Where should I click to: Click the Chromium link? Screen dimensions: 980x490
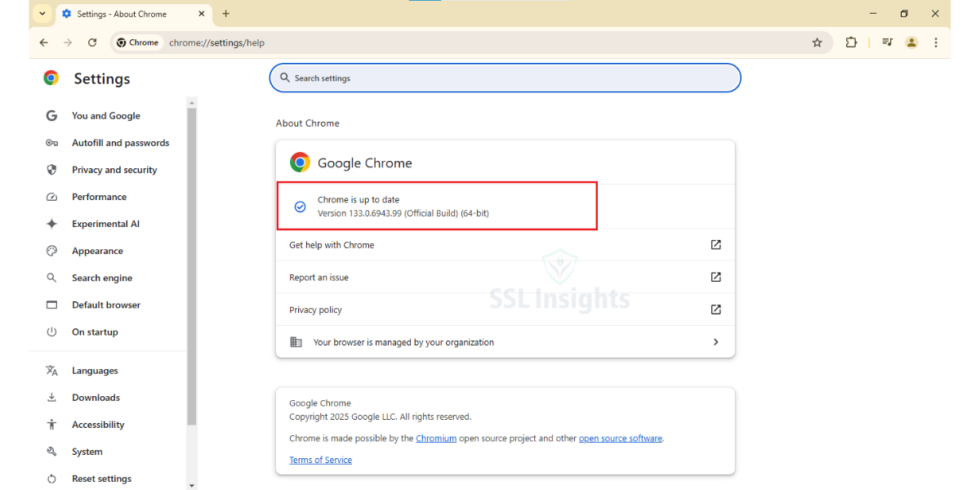coord(436,438)
